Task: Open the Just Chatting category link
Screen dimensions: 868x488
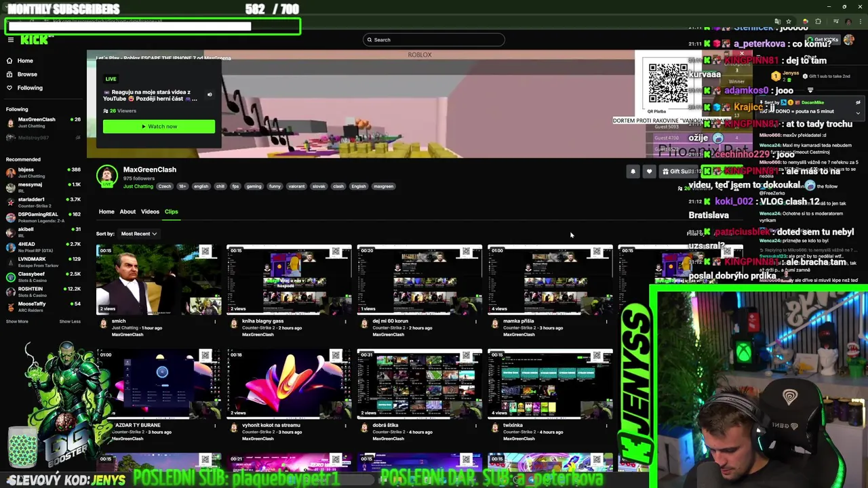Action: [x=138, y=186]
